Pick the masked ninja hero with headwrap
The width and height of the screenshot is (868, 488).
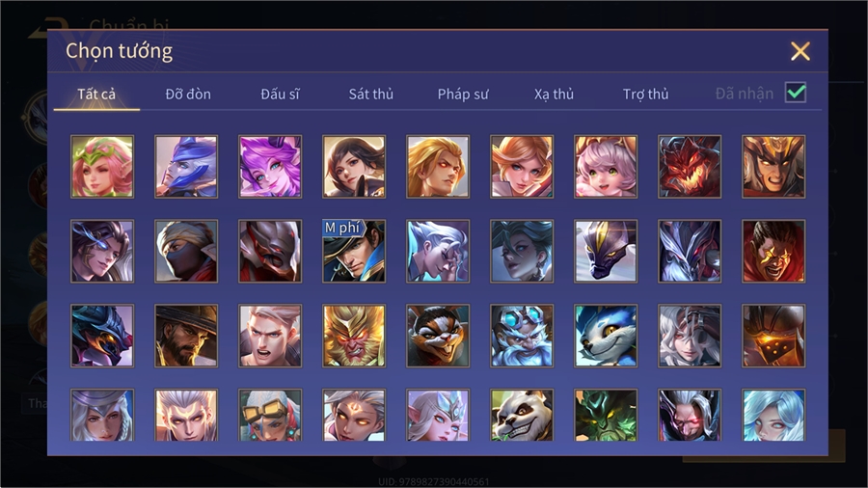pos(186,251)
